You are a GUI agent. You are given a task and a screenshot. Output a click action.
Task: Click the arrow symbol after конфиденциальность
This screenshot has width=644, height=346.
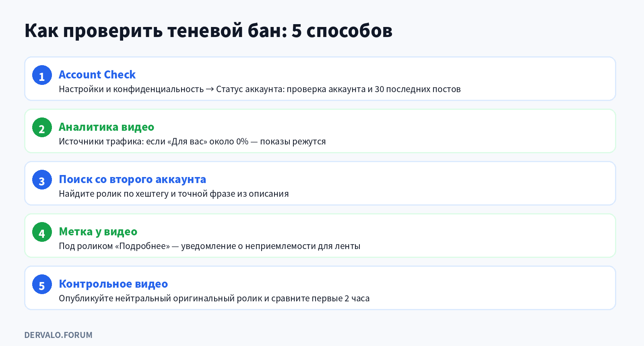click(210, 89)
